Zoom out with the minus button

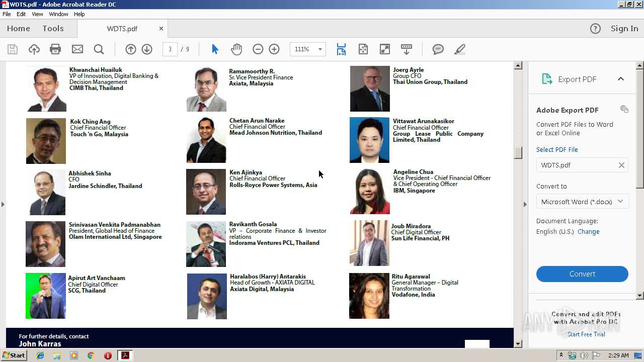pos(258,49)
